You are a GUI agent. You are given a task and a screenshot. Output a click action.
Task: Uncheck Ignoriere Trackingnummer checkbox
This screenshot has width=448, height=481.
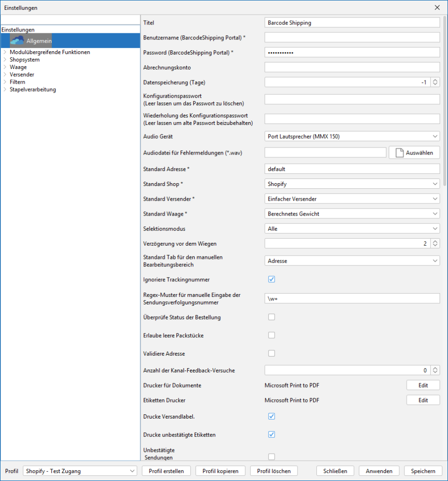tap(271, 279)
